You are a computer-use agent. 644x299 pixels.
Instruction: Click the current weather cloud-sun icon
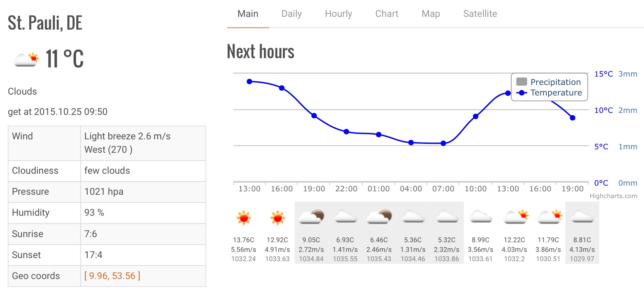26,60
